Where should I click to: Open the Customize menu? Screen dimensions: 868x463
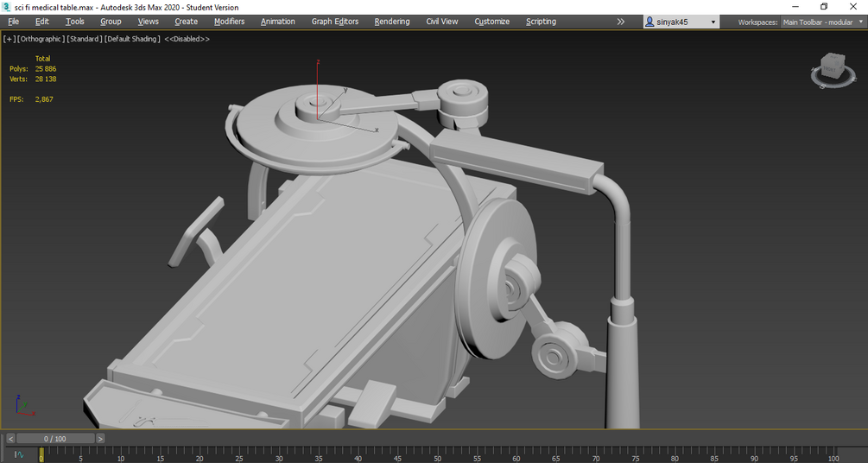pyautogui.click(x=491, y=22)
